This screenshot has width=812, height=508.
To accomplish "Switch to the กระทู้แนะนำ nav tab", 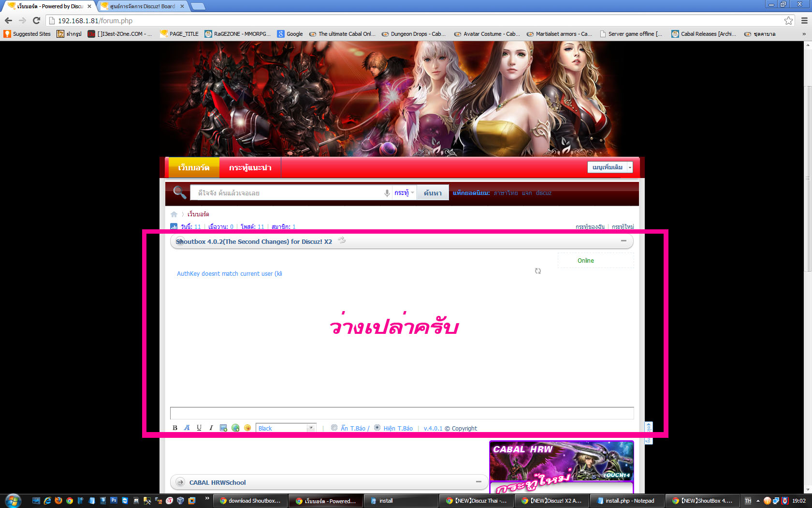I will (x=250, y=167).
